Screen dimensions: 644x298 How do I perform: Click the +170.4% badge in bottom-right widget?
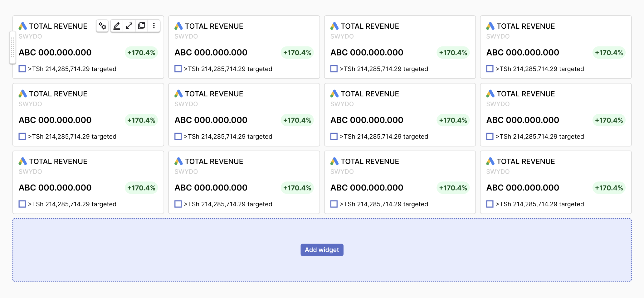pos(609,188)
